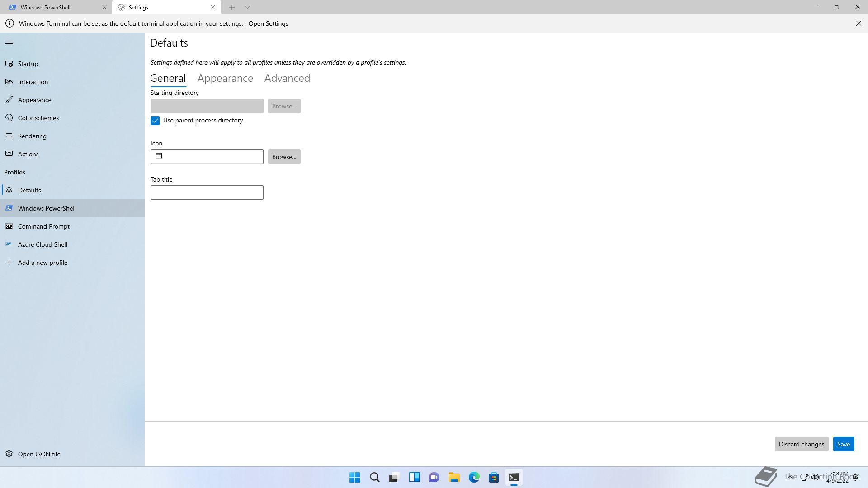Open Widgets from taskbar

(x=415, y=477)
